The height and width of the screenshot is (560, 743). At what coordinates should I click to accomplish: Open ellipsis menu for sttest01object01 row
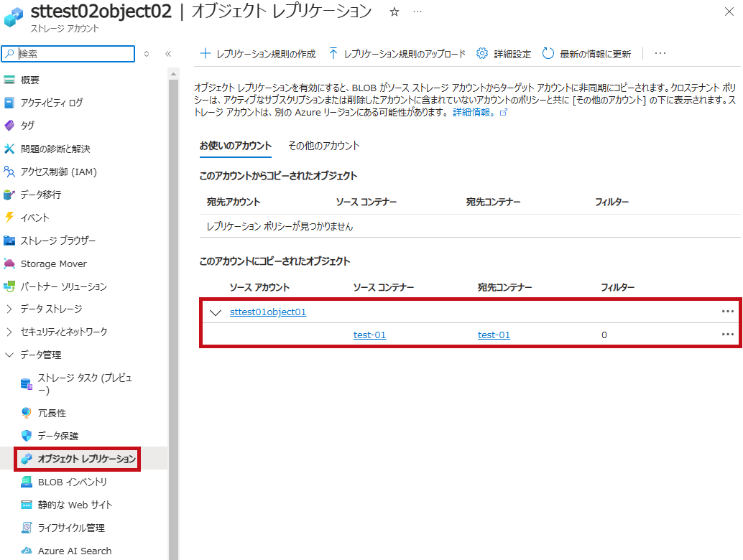click(x=727, y=312)
